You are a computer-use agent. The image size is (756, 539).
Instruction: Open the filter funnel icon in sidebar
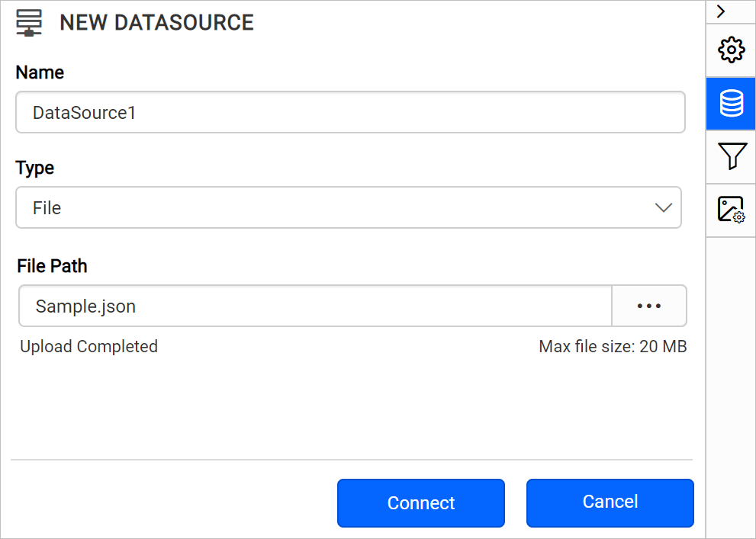coord(731,156)
